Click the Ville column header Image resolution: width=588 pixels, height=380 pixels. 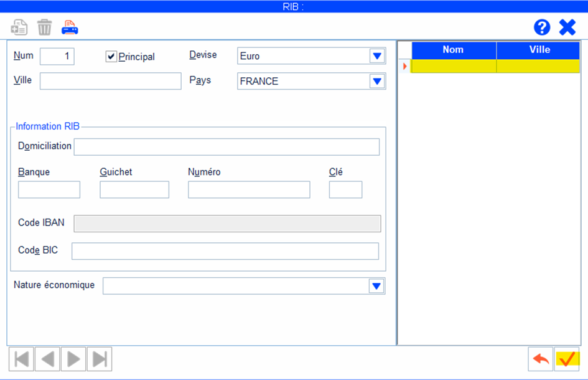[539, 50]
